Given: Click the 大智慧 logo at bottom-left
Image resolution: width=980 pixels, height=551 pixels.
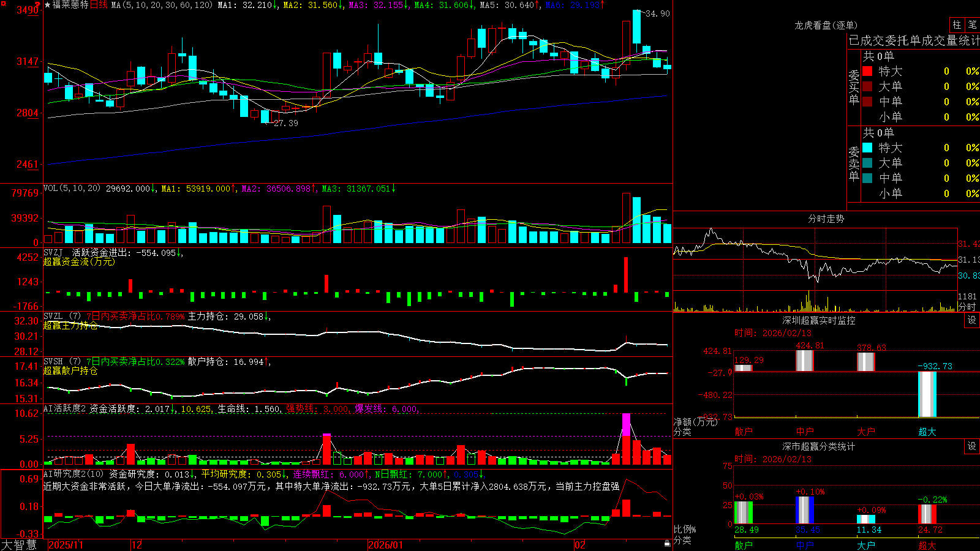Looking at the screenshot, I should click(19, 545).
